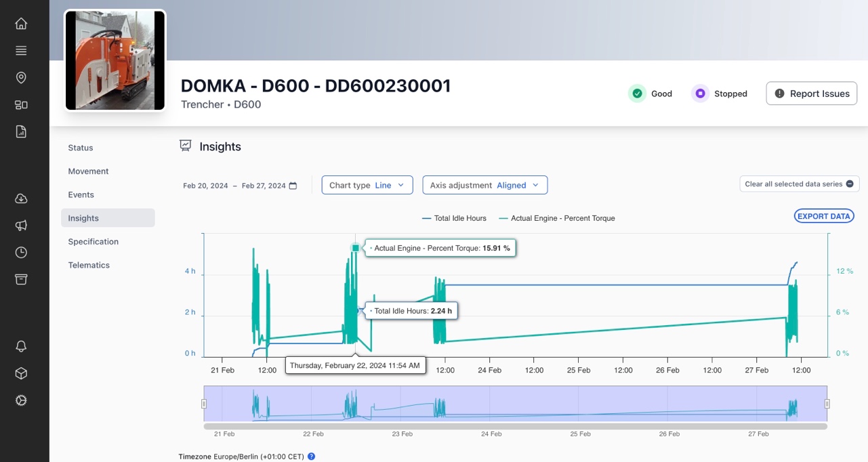This screenshot has height=462, width=868.
Task: Click the trencher machine thumbnail image
Action: click(115, 60)
